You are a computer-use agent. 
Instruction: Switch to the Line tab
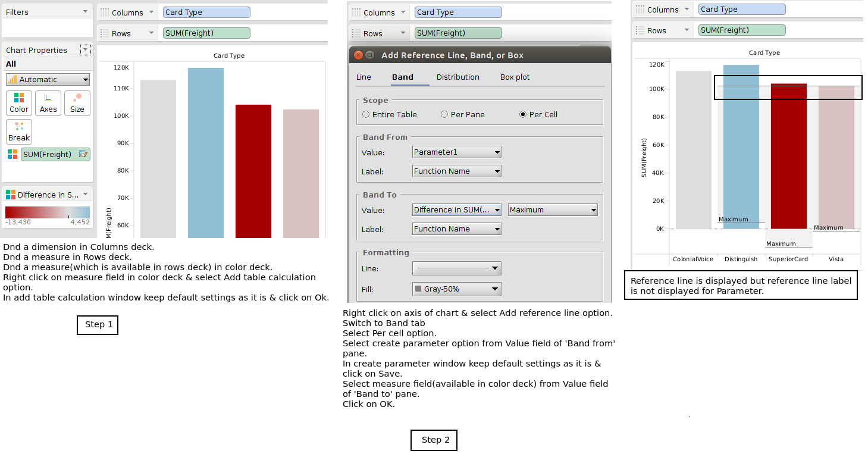pos(364,77)
